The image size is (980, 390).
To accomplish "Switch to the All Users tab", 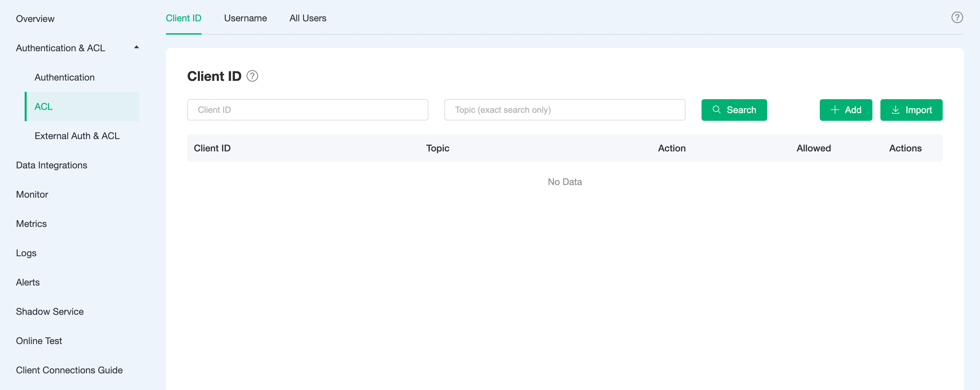I will tap(308, 18).
